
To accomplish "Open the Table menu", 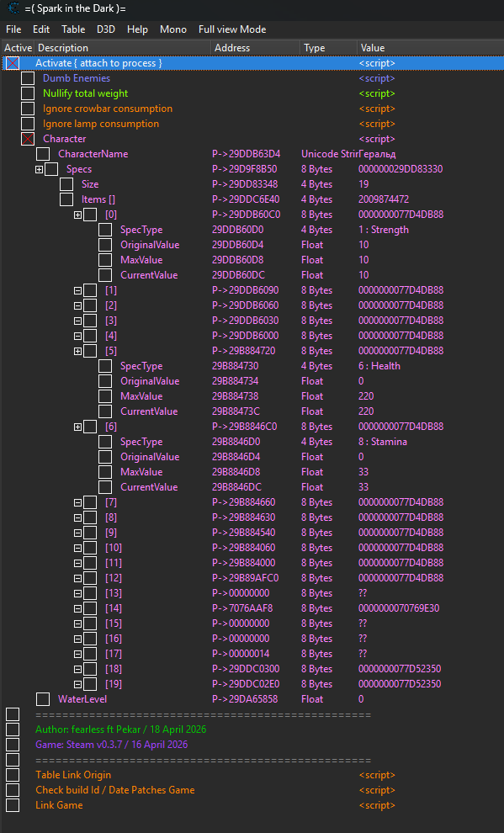I will tap(73, 29).
